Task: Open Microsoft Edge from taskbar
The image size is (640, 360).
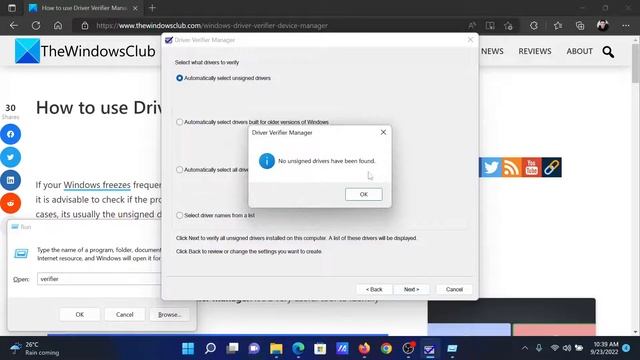Action: (298, 349)
